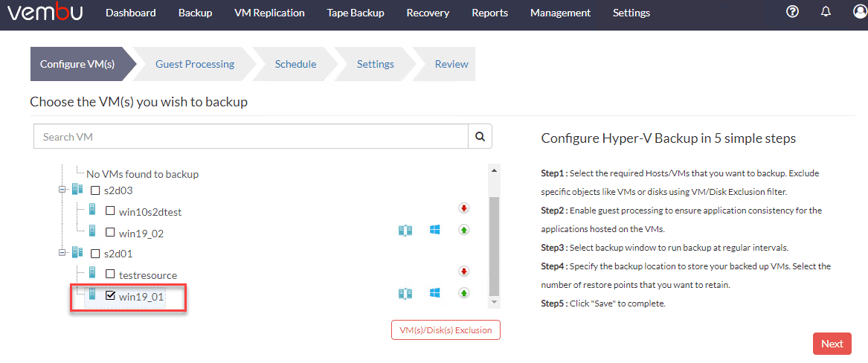Viewport: 868px width, 363px height.
Task: Go to the Guest Processing step tab
Action: pyautogui.click(x=195, y=64)
